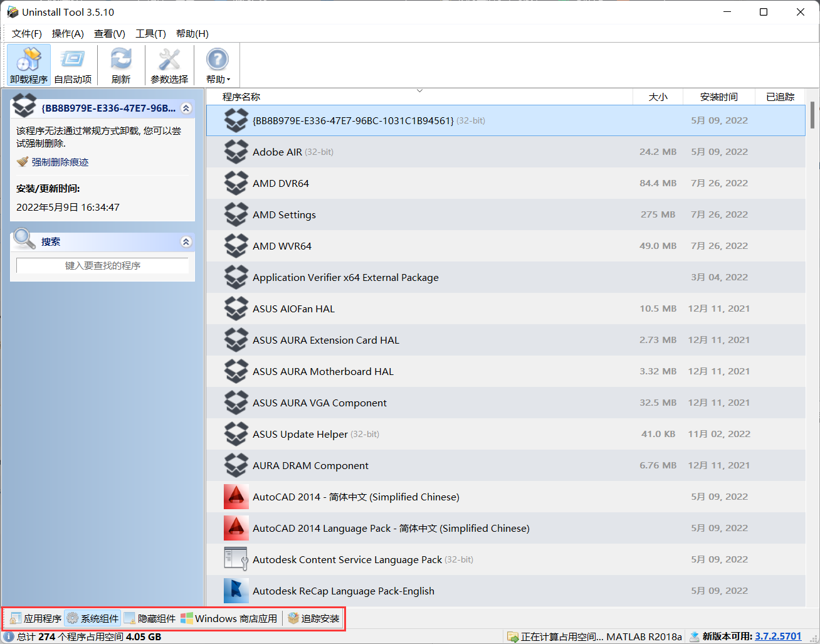Open the 自启动项 panel
The image size is (820, 644).
pos(73,60)
